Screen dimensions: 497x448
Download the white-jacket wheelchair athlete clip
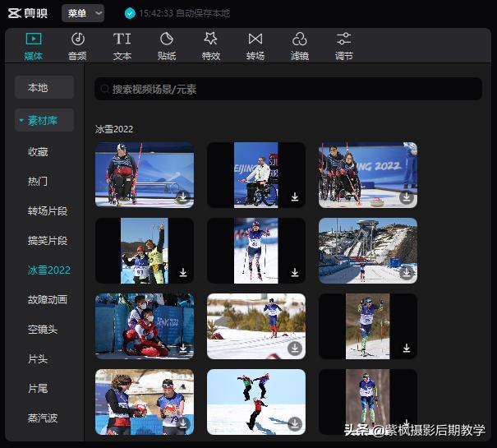coord(295,196)
